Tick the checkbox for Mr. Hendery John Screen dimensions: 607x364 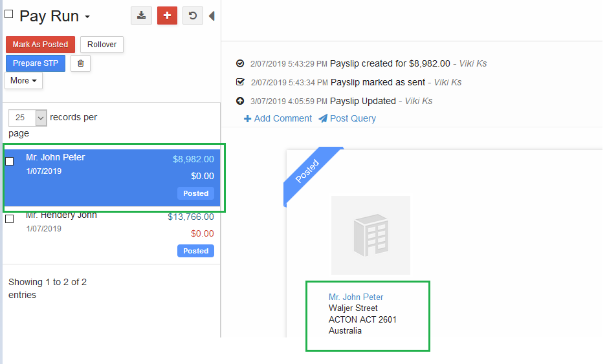(10, 219)
